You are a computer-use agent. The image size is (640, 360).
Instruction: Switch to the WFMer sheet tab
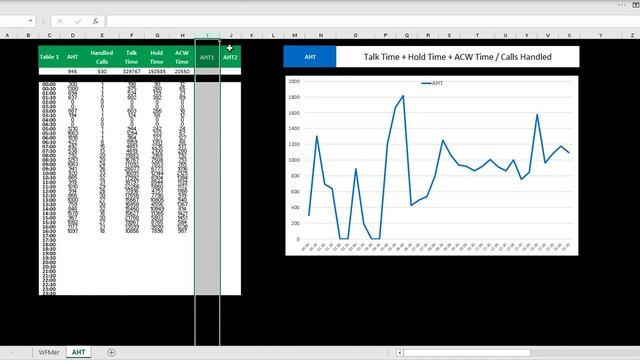(49, 352)
